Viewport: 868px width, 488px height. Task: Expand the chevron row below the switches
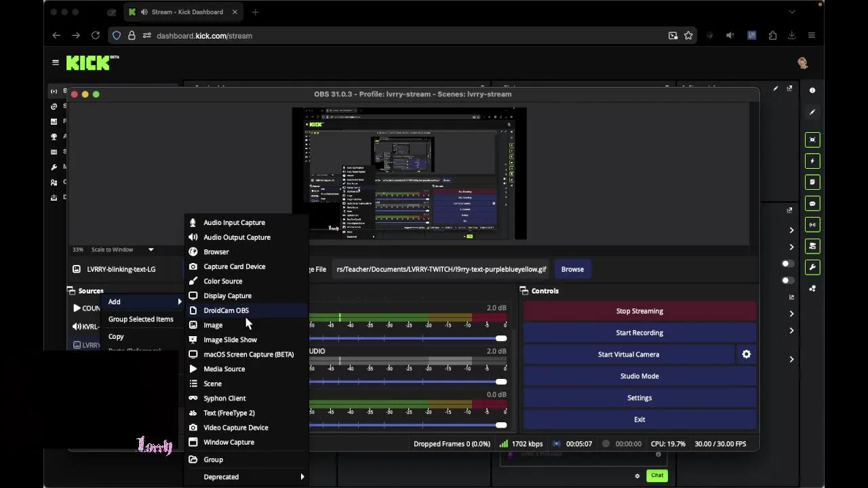791,314
